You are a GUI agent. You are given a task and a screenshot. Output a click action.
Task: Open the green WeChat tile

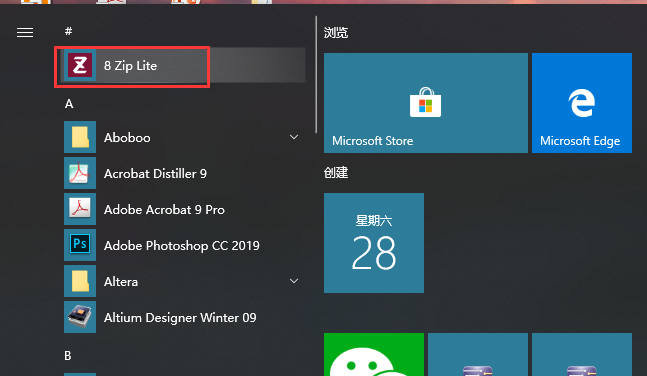click(374, 355)
